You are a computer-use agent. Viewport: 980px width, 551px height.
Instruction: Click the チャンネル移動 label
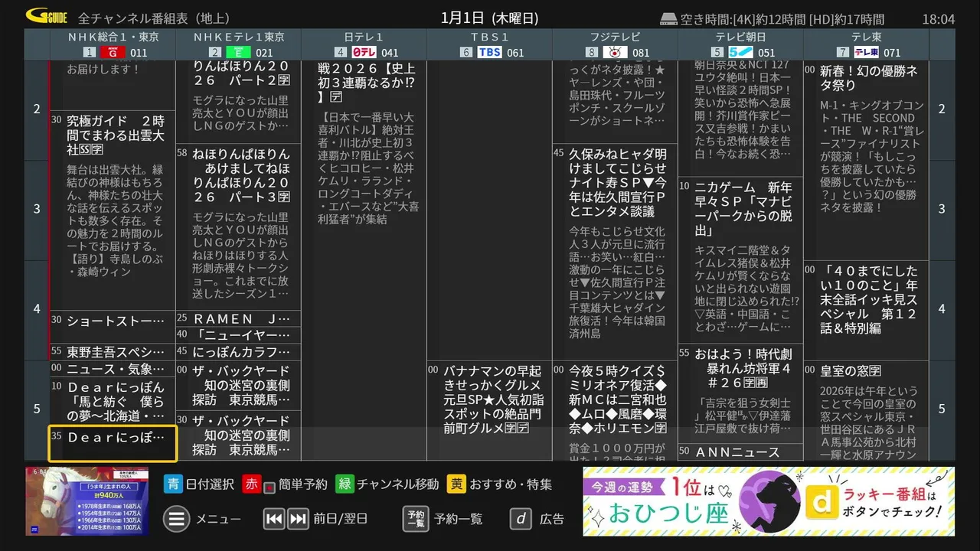398,484
